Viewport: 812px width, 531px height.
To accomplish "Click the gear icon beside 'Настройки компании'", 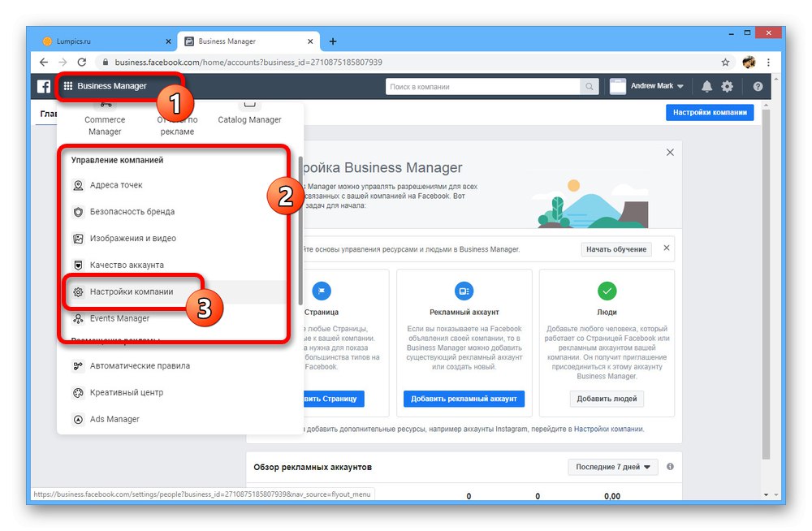I will coord(78,291).
